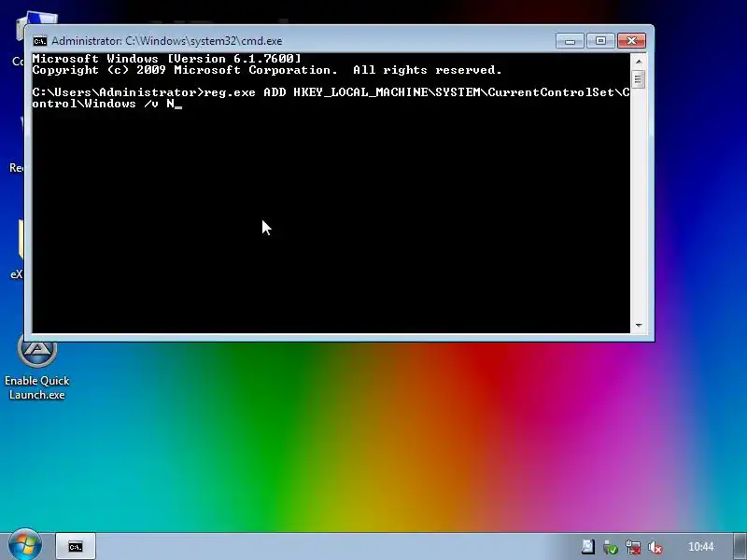Open the Safely Remove Hardware tray icon
The height and width of the screenshot is (560, 747).
click(x=611, y=547)
